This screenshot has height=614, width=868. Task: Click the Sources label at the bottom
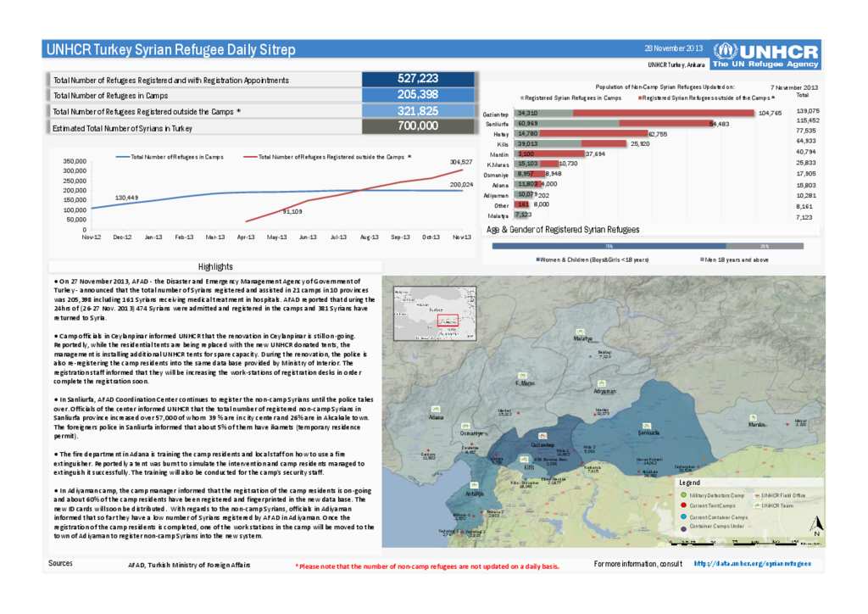[x=59, y=562]
